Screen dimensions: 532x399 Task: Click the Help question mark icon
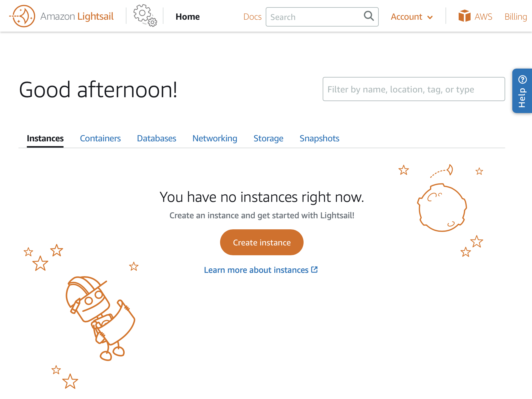pos(522,80)
